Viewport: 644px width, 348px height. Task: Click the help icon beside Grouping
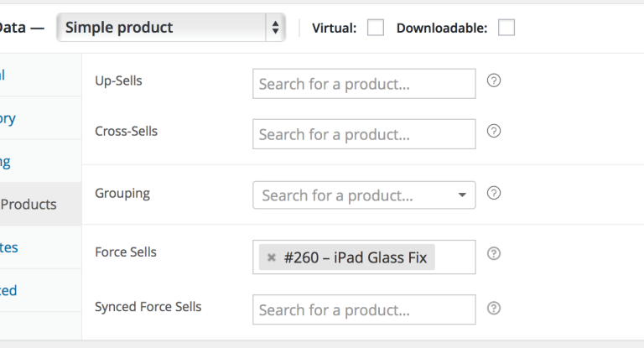(x=494, y=193)
